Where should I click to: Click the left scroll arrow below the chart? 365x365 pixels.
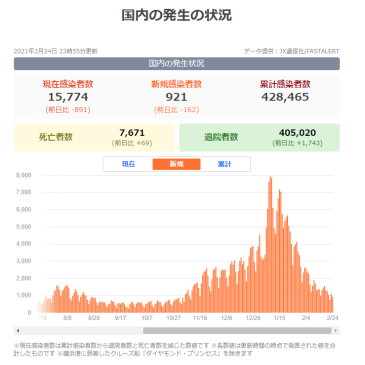pyautogui.click(x=18, y=331)
